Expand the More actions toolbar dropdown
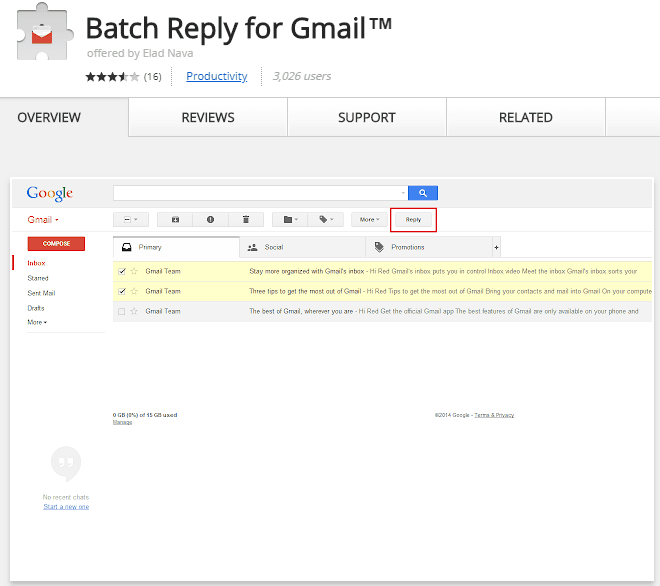 [x=369, y=220]
